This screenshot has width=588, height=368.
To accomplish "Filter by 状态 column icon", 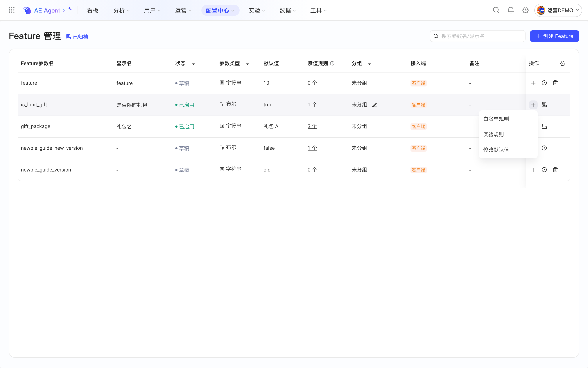I will (x=193, y=63).
